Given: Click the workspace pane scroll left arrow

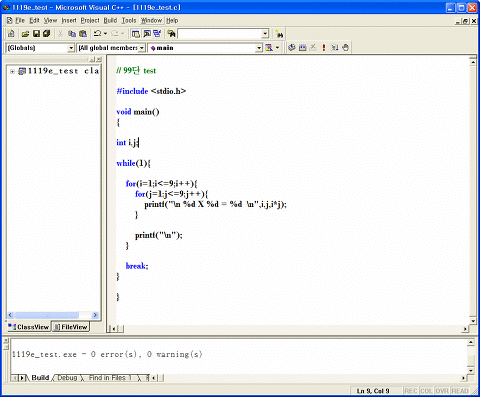Looking at the screenshot, I should point(10,315).
